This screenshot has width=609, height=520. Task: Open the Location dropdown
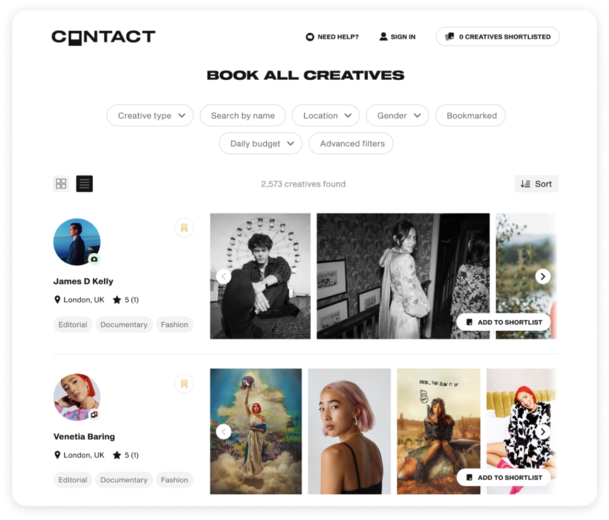(326, 116)
